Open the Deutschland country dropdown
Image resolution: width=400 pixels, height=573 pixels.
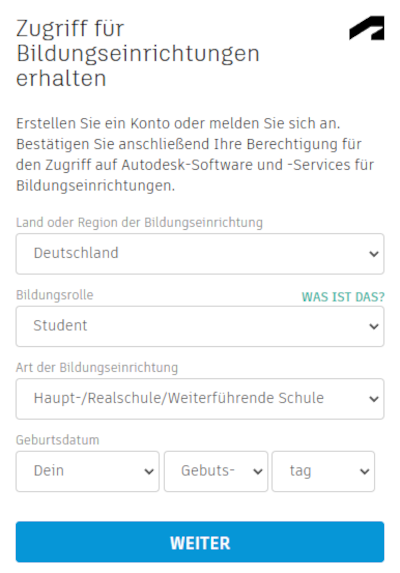(x=200, y=254)
